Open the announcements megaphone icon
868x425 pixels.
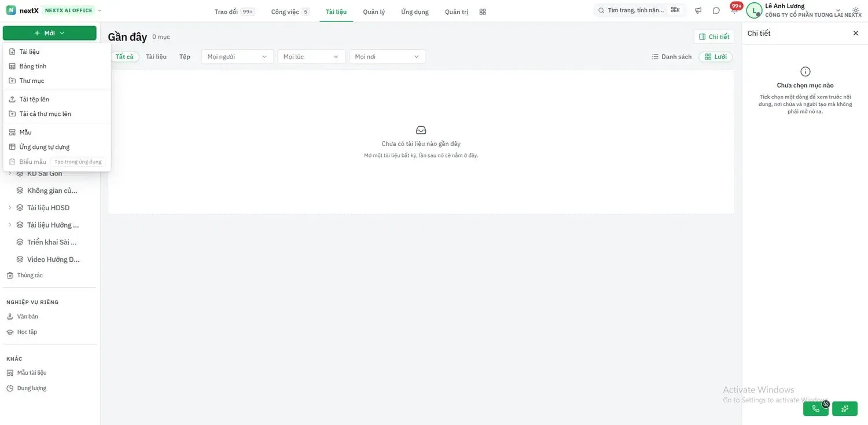point(698,10)
